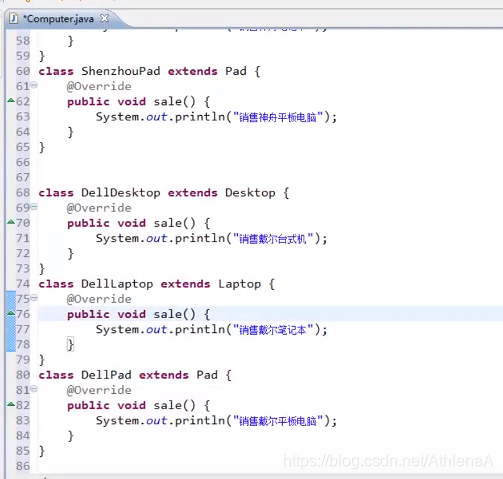The height and width of the screenshot is (479, 503).
Task: Click sale() method on line 82
Action: pos(174,405)
